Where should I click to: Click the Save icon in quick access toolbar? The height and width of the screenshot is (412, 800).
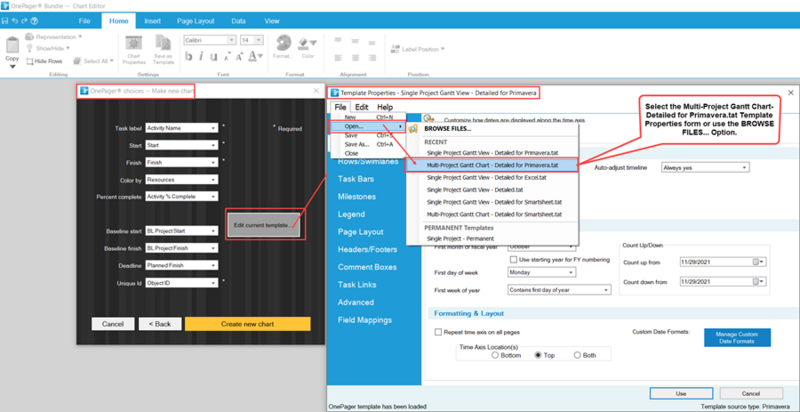pyautogui.click(x=5, y=21)
